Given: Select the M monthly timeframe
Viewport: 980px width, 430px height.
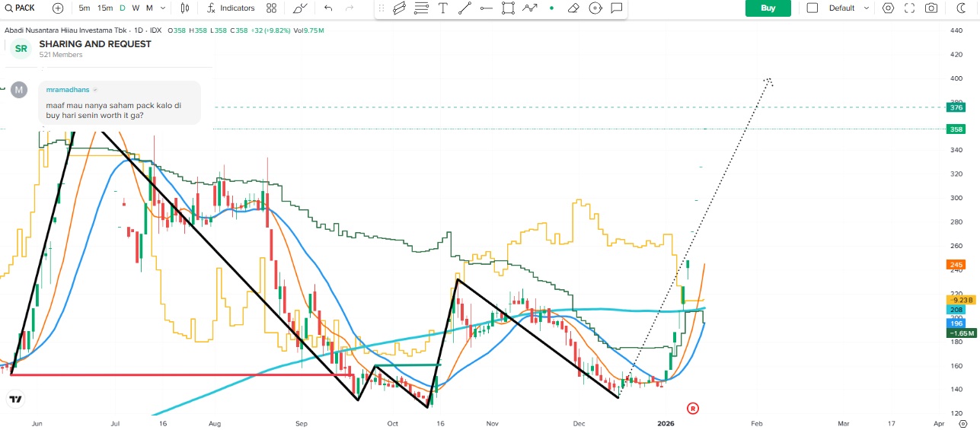Looking at the screenshot, I should [149, 8].
